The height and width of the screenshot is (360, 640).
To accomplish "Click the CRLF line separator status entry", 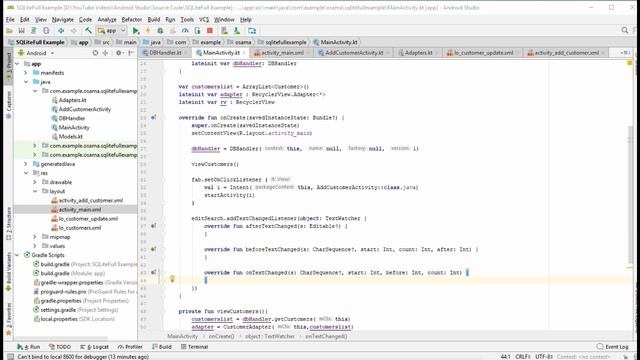I will click(x=523, y=356).
